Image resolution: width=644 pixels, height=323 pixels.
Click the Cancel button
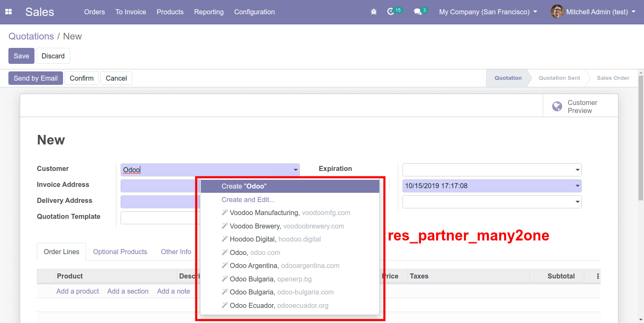116,78
